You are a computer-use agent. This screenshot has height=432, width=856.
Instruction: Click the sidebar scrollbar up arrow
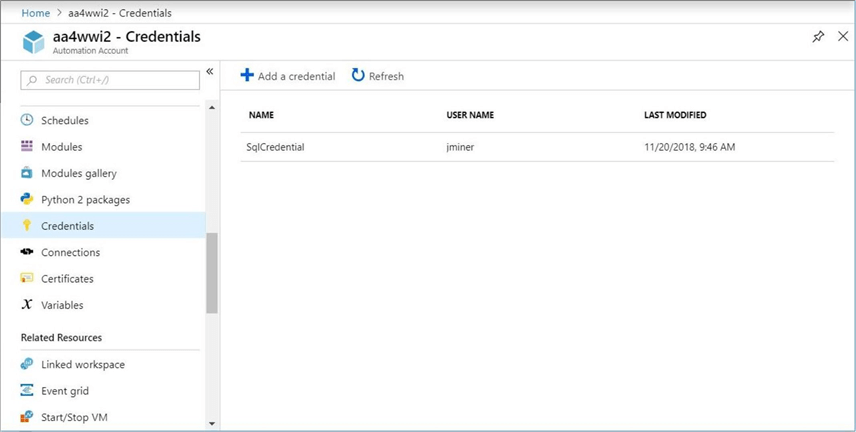tap(212, 108)
